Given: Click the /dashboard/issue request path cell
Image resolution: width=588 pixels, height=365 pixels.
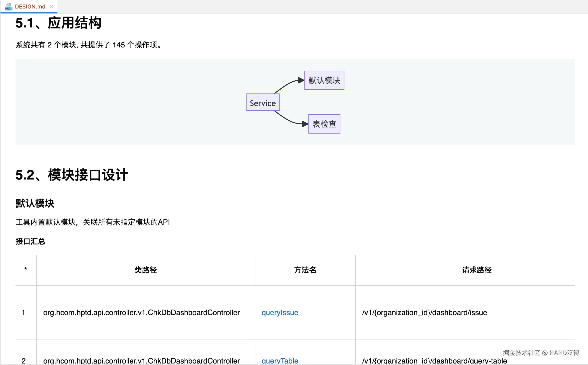Looking at the screenshot, I should 424,313.
